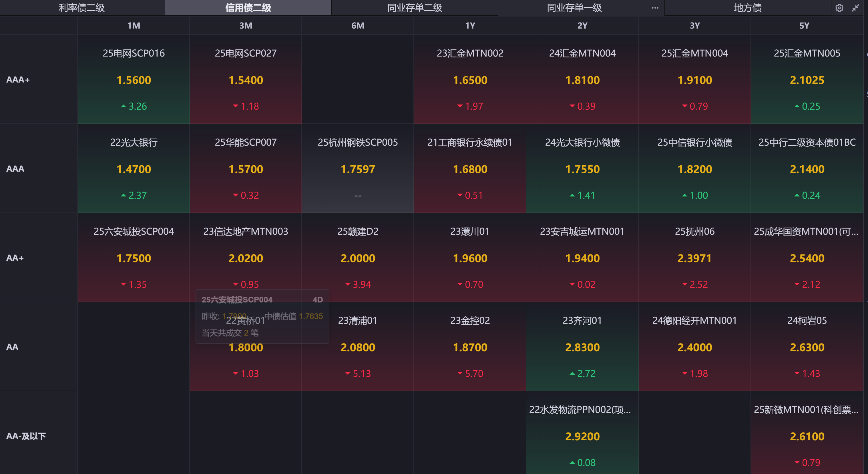Screen dimensions: 868x474
Task: Switch to the 同业存单二级 tab
Action: [415, 8]
